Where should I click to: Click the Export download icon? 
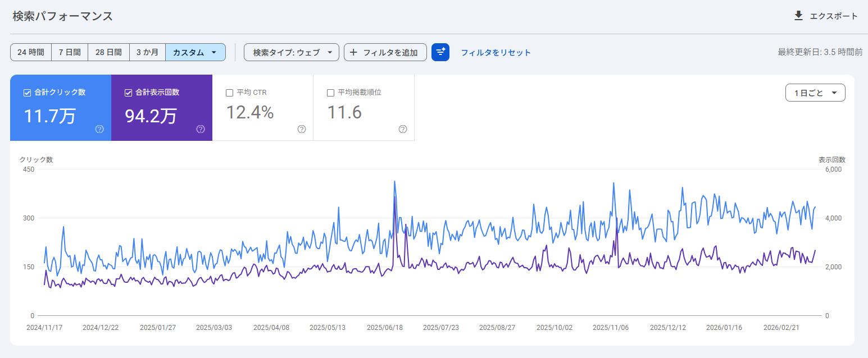click(798, 16)
